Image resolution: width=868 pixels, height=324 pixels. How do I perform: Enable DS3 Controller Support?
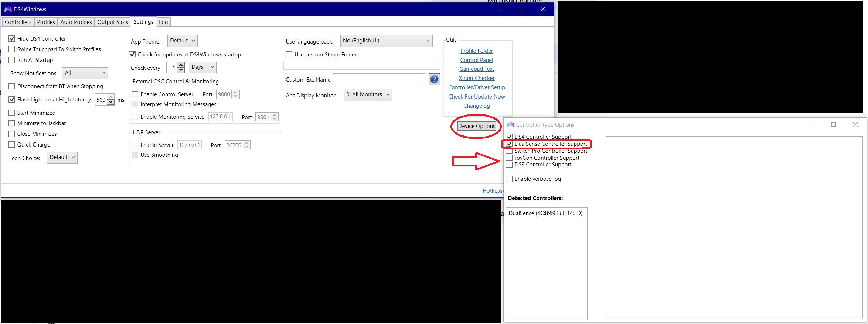click(509, 165)
